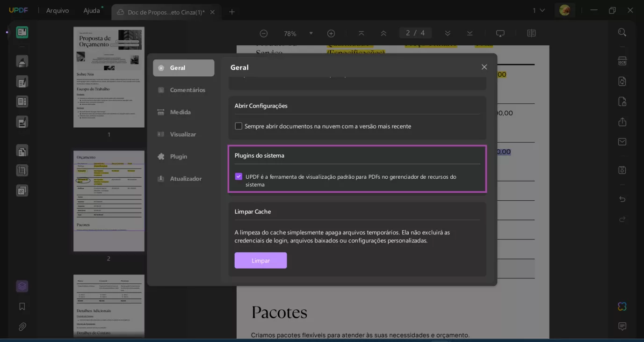The image size is (644, 342).
Task: Open the Medida settings tab
Action: click(183, 112)
